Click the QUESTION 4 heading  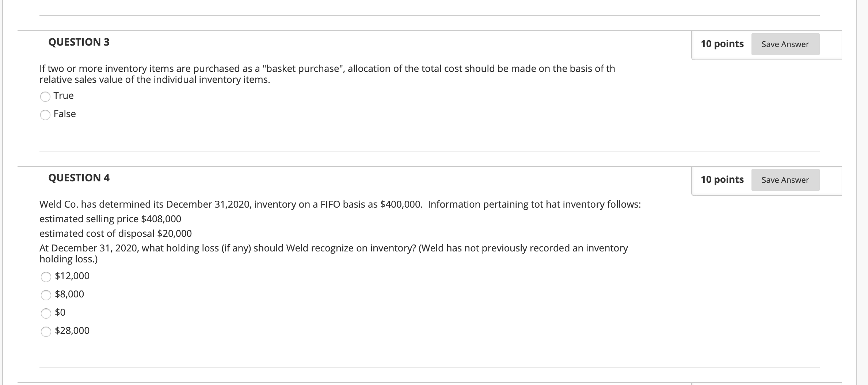(79, 178)
